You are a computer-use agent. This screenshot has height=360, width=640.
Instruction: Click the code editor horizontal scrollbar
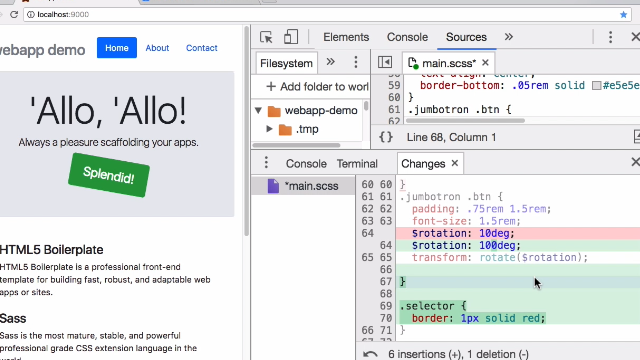[x=465, y=121]
